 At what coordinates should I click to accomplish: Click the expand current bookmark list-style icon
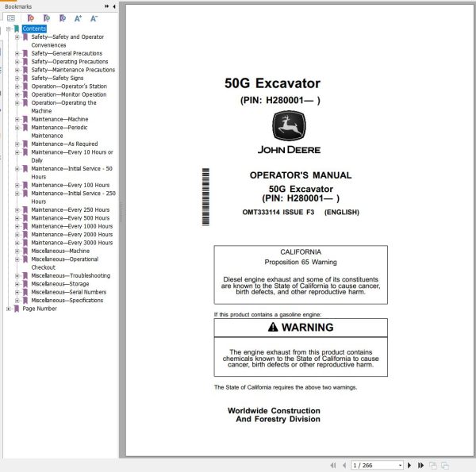[x=11, y=18]
